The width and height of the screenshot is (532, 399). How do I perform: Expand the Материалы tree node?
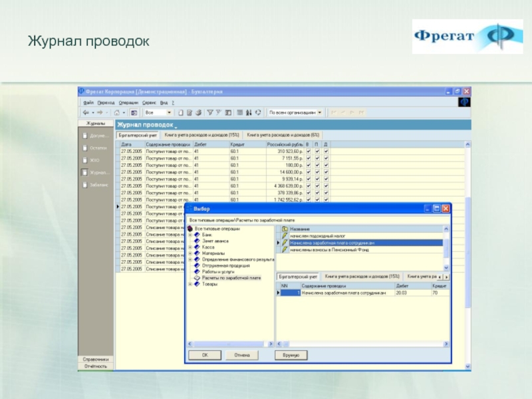pos(190,253)
